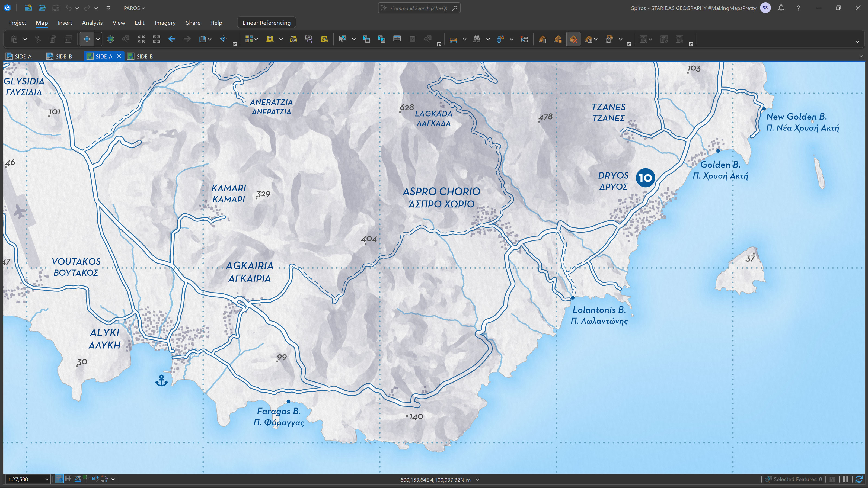This screenshot has width=868, height=488.
Task: Click the Locate binoculars icon
Action: 477,39
